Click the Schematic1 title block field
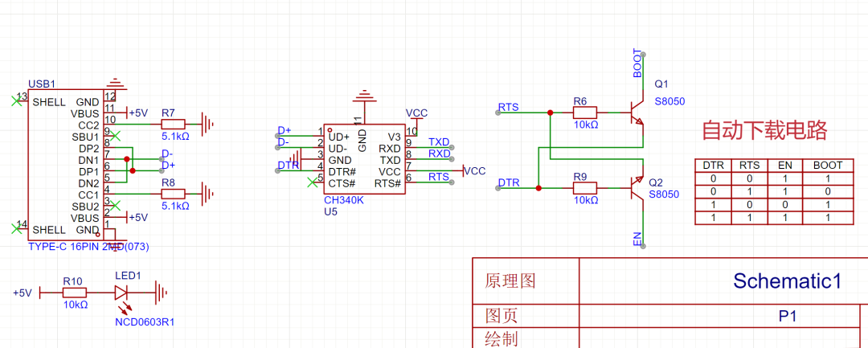 pos(787,280)
